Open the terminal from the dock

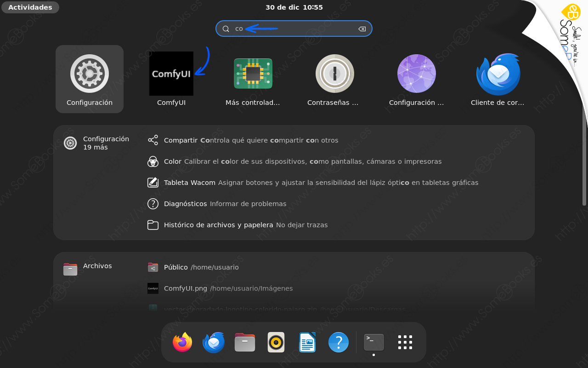373,342
